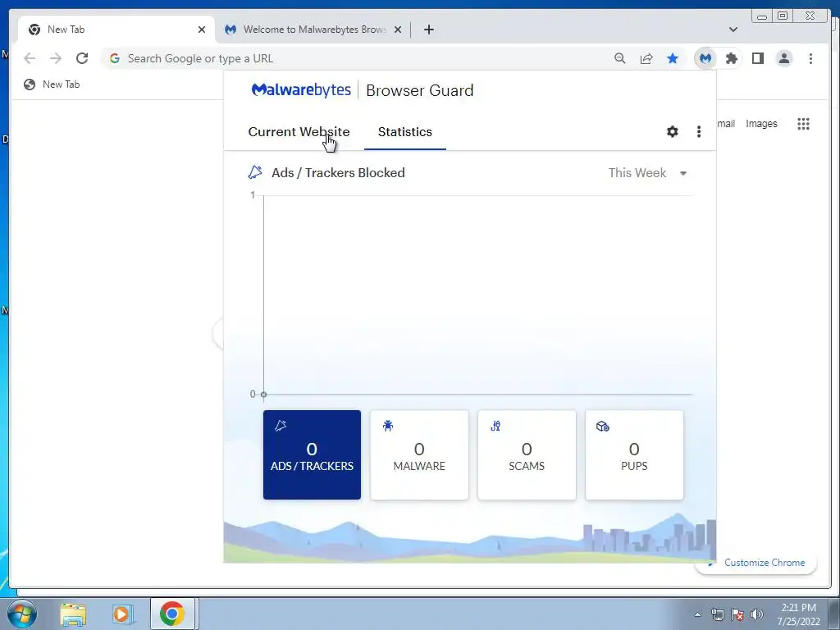Open the tab search chevron
This screenshot has width=840, height=630.
pyautogui.click(x=733, y=30)
